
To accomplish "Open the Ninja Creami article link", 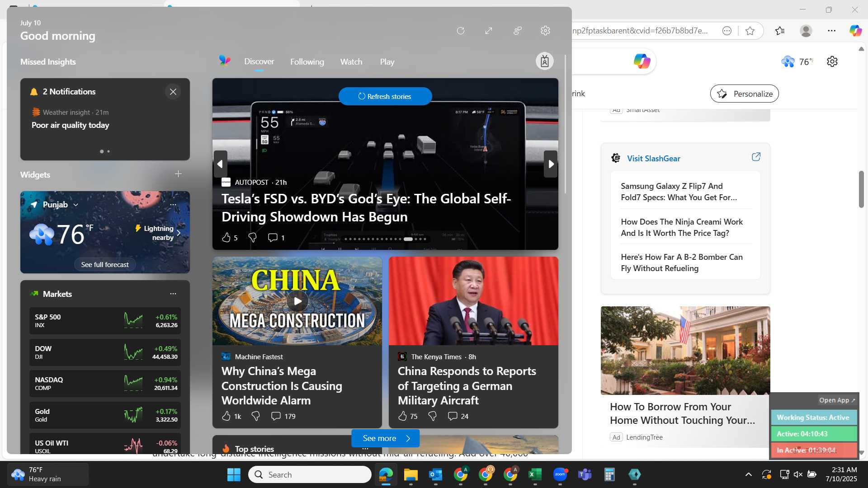I will (682, 227).
